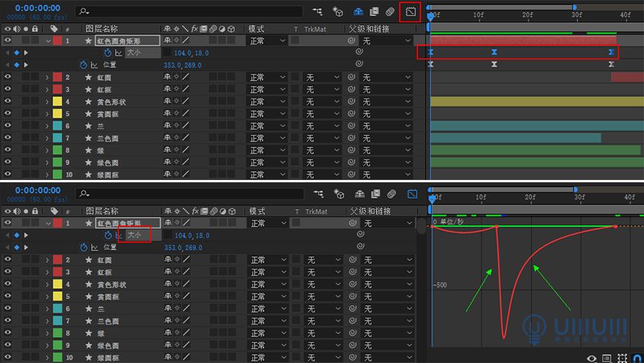This screenshot has width=644, height=363.
Task: Click Draft 3D icon in top panel toolbar
Action: (x=338, y=12)
